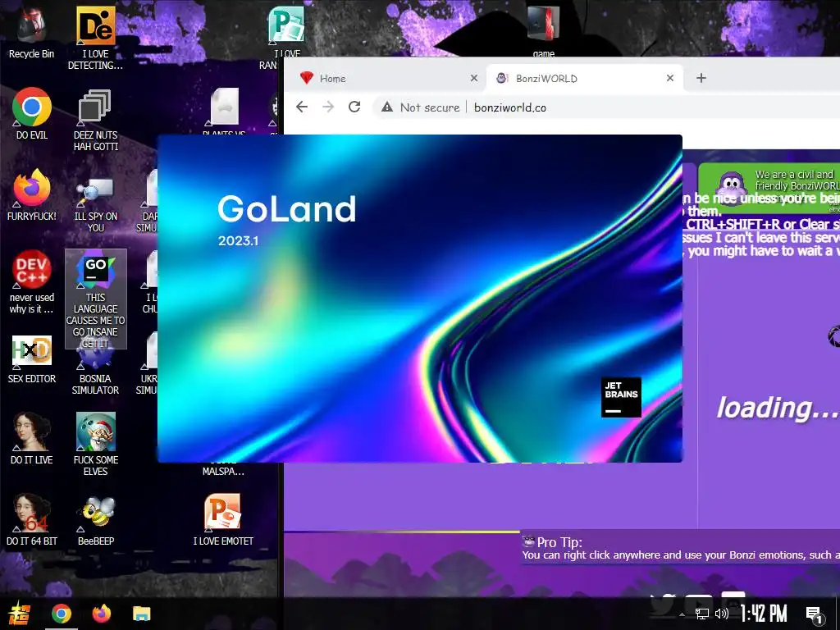Image resolution: width=840 pixels, height=630 pixels.
Task: Launch the BeeBEEP desktop shortcut
Action: (x=96, y=519)
